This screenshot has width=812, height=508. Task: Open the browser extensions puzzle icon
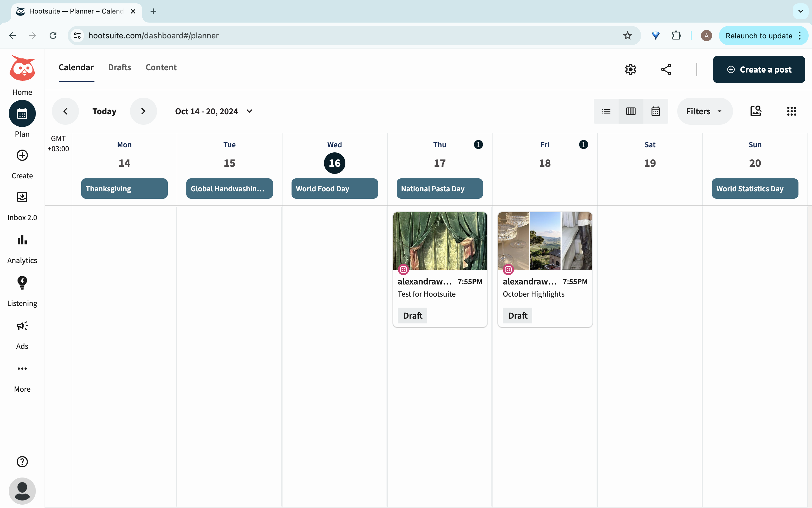pos(676,36)
